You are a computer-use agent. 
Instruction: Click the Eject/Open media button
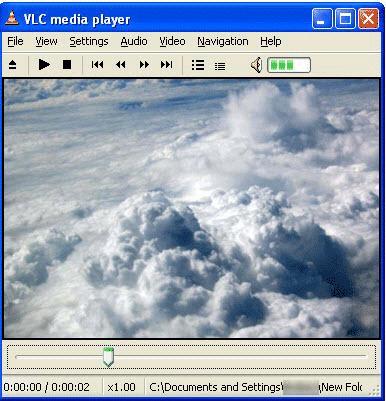[12, 65]
